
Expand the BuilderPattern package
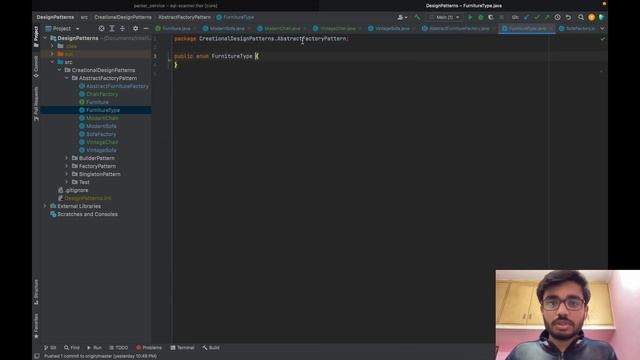click(67, 158)
